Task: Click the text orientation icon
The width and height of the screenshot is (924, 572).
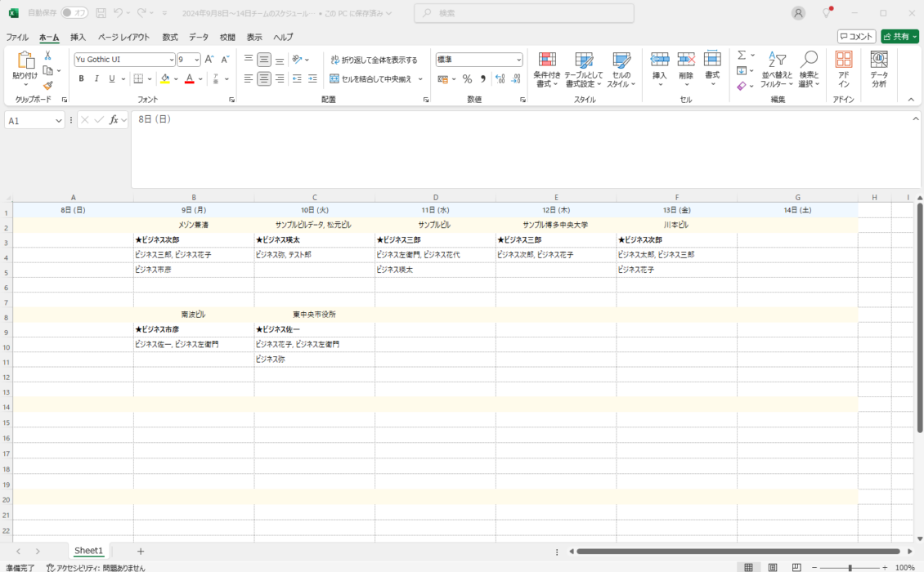Action: tap(297, 60)
